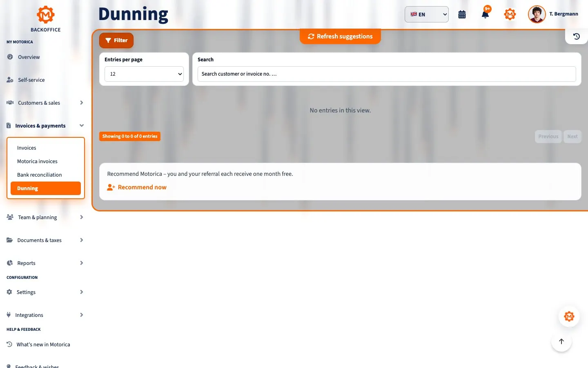
Task: Click the orange Motorica gear icon in header
Action: click(x=510, y=14)
